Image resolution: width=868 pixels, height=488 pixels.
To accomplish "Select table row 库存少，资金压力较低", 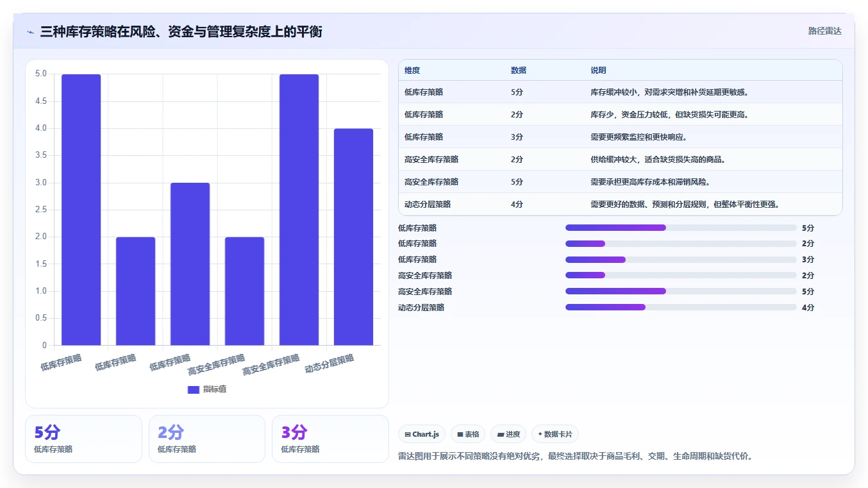I will [620, 114].
